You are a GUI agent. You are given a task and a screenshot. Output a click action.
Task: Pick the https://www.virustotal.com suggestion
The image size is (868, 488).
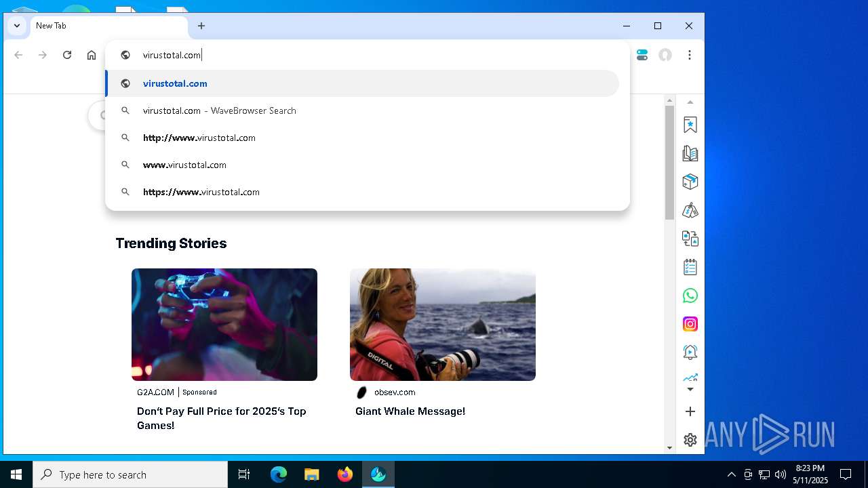(362, 192)
